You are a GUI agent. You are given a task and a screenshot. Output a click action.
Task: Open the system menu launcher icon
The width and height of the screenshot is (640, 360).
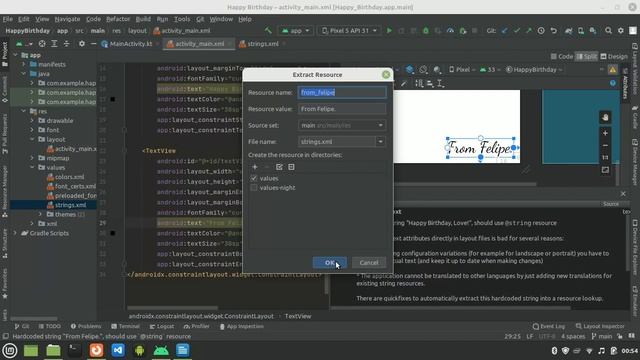(x=9, y=350)
